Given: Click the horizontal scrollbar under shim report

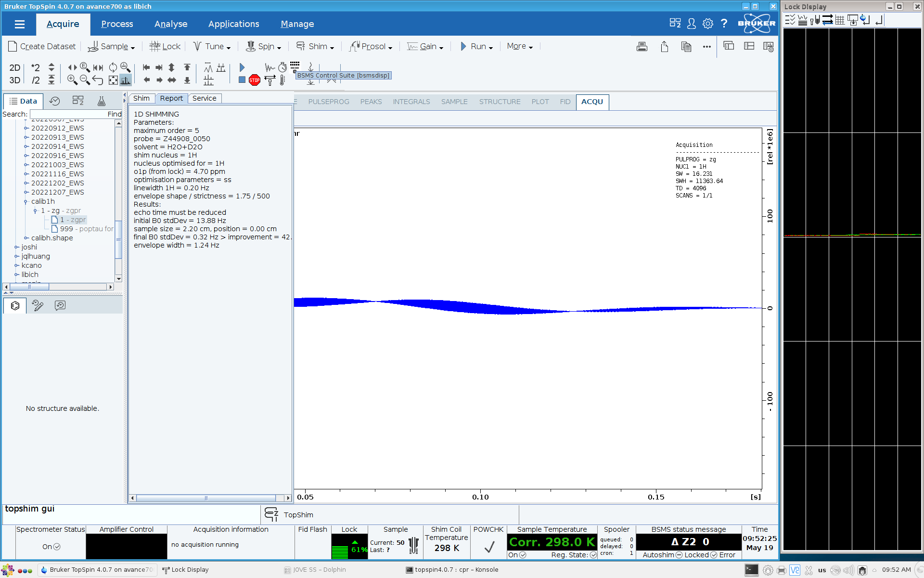Looking at the screenshot, I should click(205, 498).
